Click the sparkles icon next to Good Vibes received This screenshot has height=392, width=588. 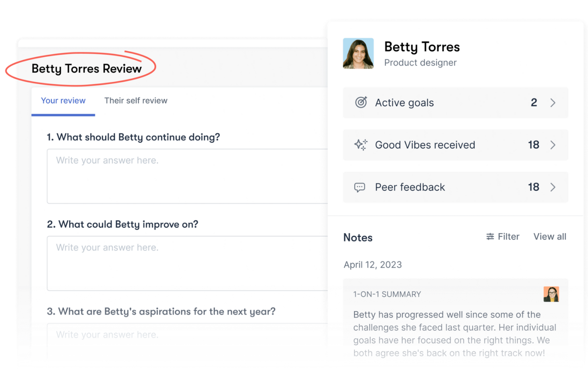[x=361, y=145]
